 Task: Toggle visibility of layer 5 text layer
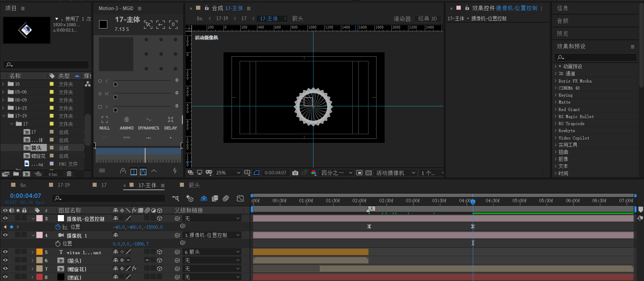tap(5, 252)
